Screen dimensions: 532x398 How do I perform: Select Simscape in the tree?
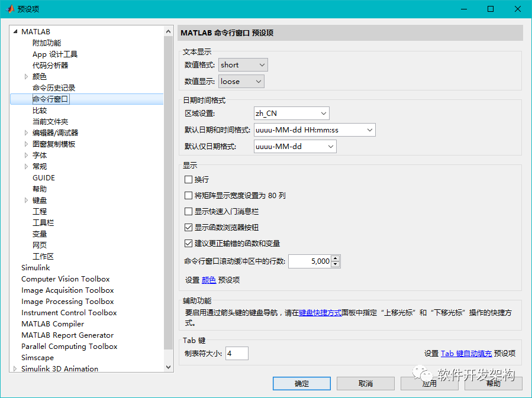tap(37, 357)
